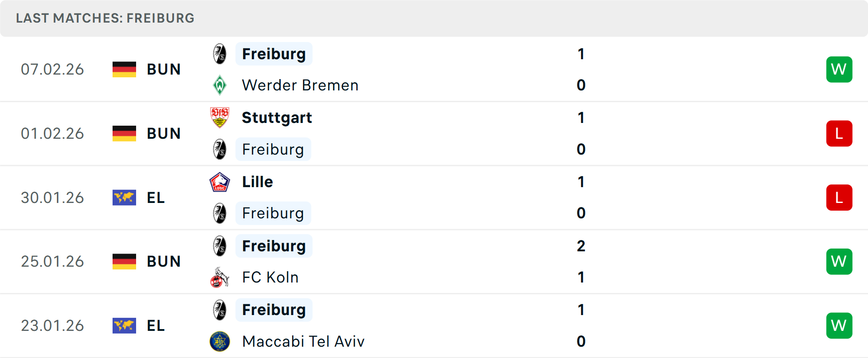Click the win badge for FC Koln match
Image resolution: width=868 pixels, height=358 pixels.
click(839, 261)
